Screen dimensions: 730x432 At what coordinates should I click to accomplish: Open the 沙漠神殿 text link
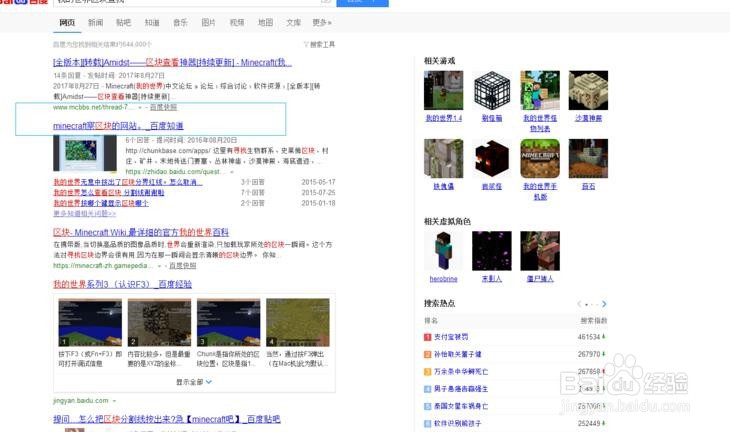point(588,118)
